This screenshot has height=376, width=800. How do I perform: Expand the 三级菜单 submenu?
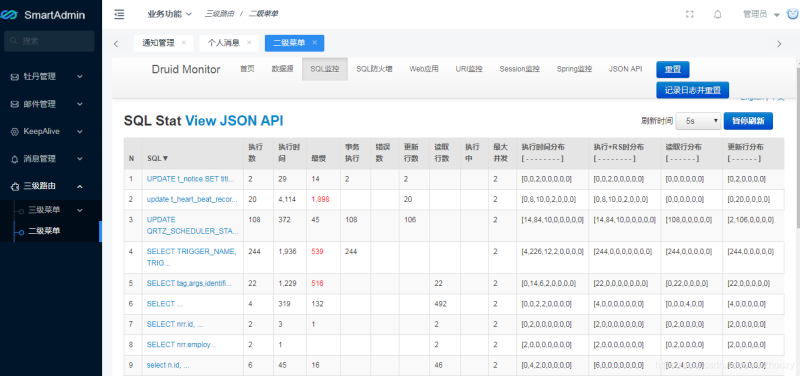coord(80,210)
